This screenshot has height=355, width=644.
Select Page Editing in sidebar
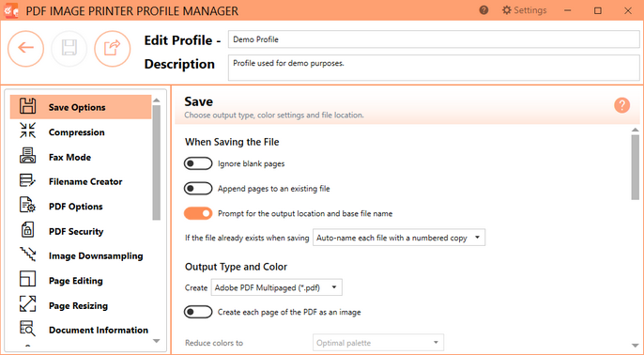(81, 281)
